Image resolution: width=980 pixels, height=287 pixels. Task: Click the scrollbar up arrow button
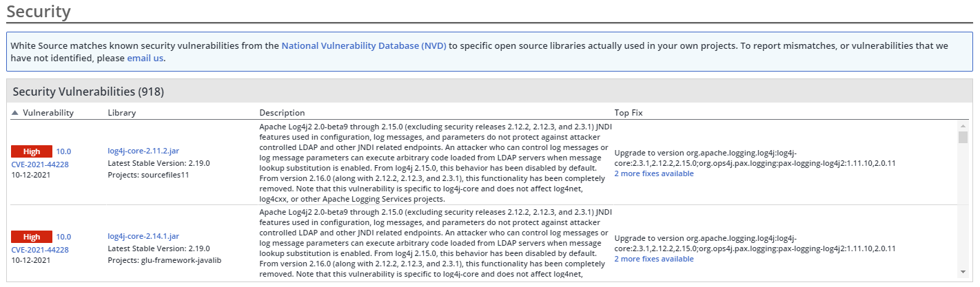pos(963,126)
